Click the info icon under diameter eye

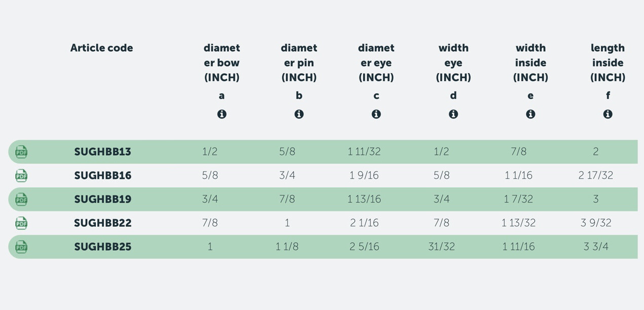pos(376,114)
